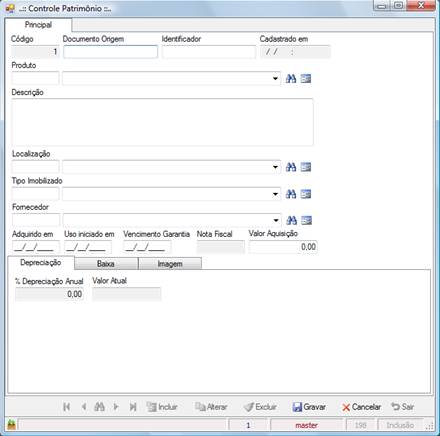
Task: Click the binoculars search icon beside Localização
Action: click(x=291, y=167)
